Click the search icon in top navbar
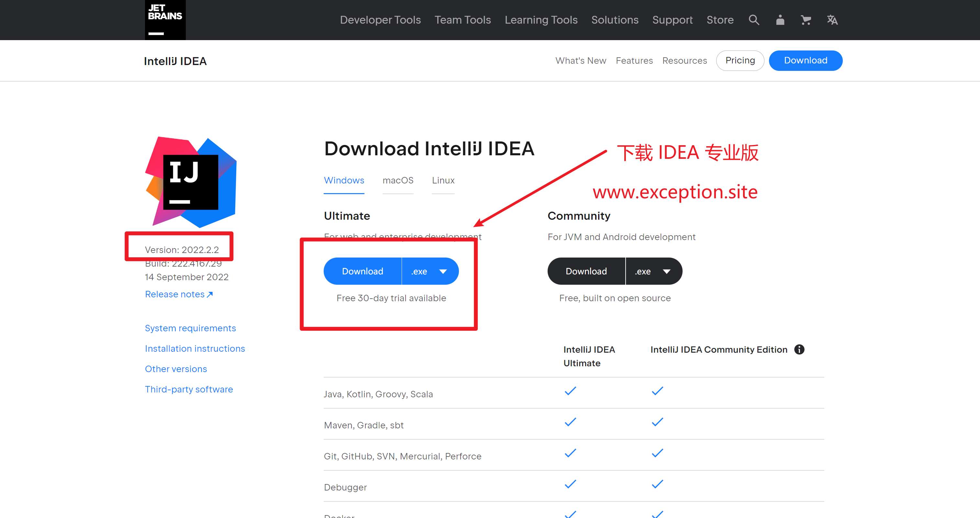The width and height of the screenshot is (980, 518). (x=754, y=19)
